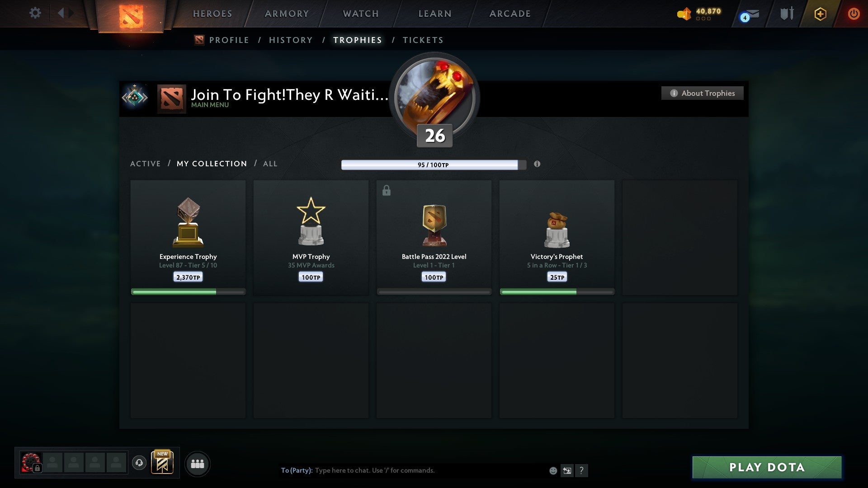
Task: Click the profile avatar icon bottom left
Action: (x=30, y=462)
